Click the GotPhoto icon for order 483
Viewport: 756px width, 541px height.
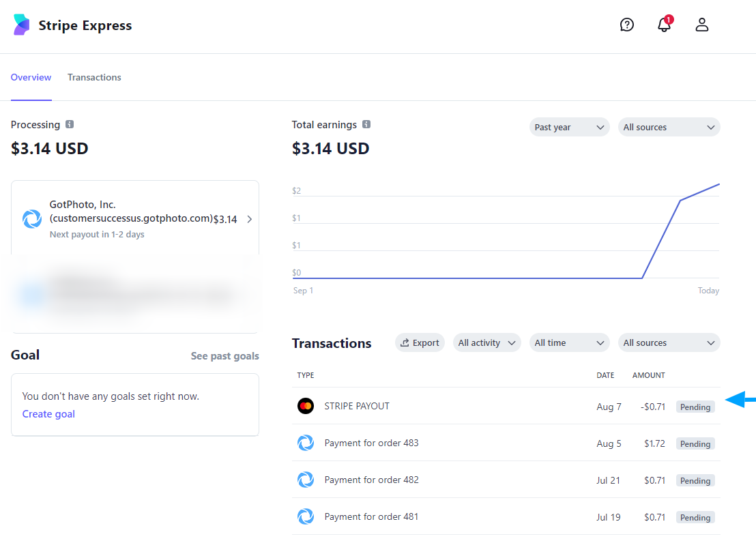click(x=305, y=443)
